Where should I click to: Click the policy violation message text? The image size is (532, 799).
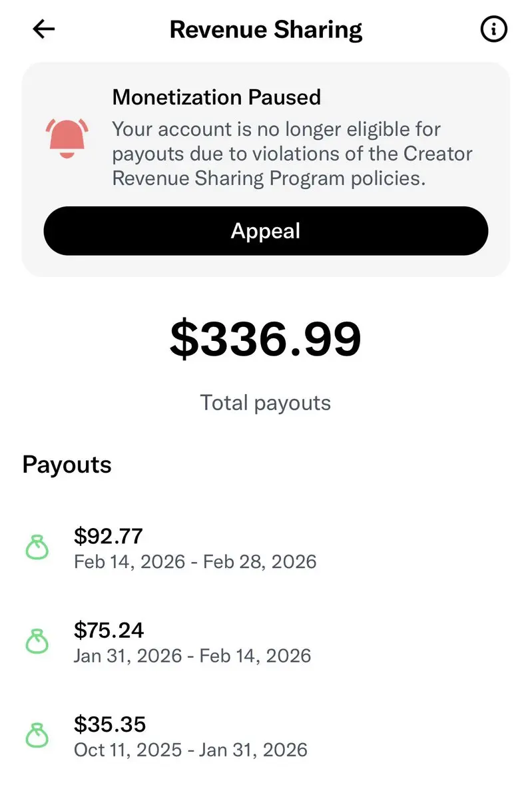(x=292, y=154)
